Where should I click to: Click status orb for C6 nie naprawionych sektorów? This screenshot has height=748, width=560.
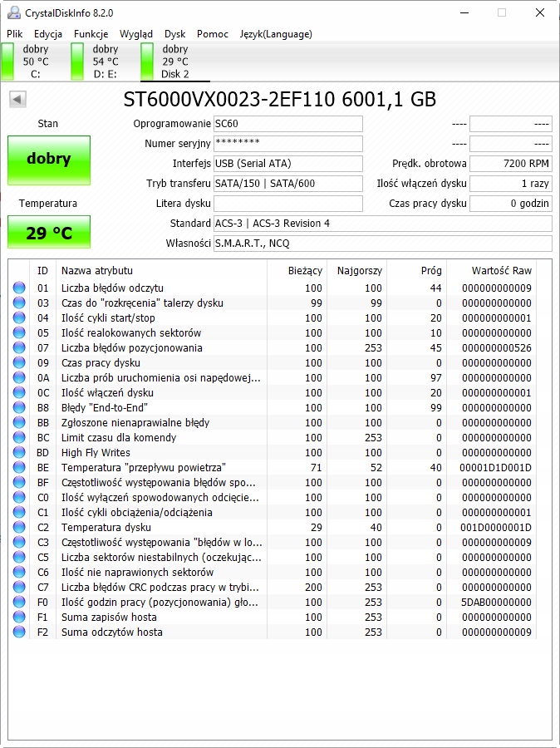(19, 572)
